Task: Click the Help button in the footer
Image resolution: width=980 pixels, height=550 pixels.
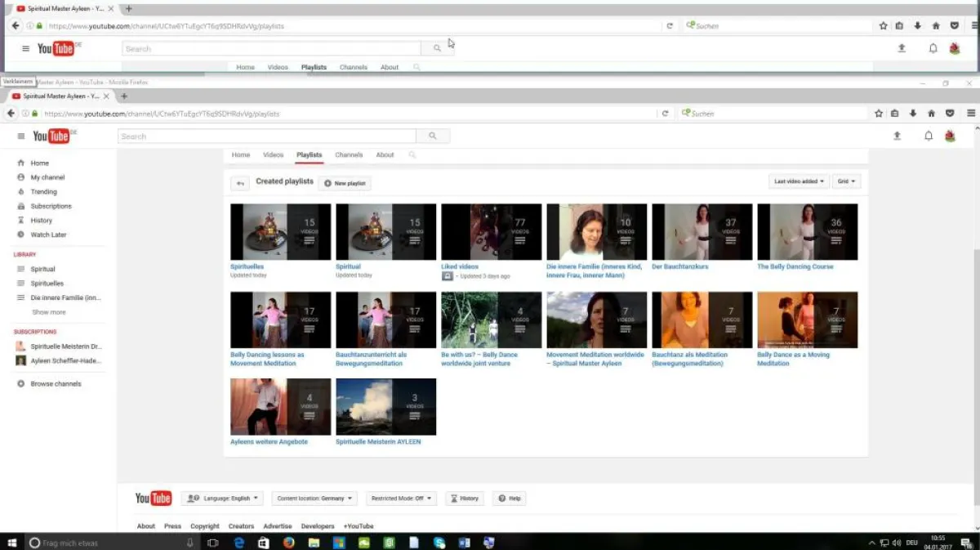Action: [509, 499]
